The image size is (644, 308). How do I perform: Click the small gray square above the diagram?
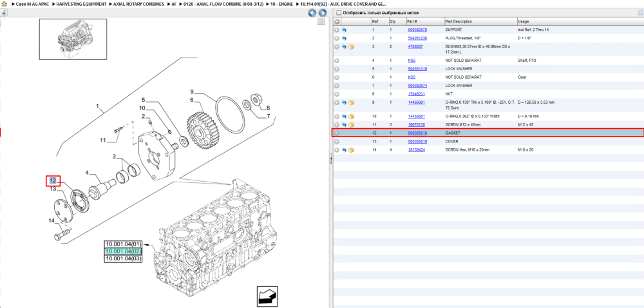click(321, 22)
